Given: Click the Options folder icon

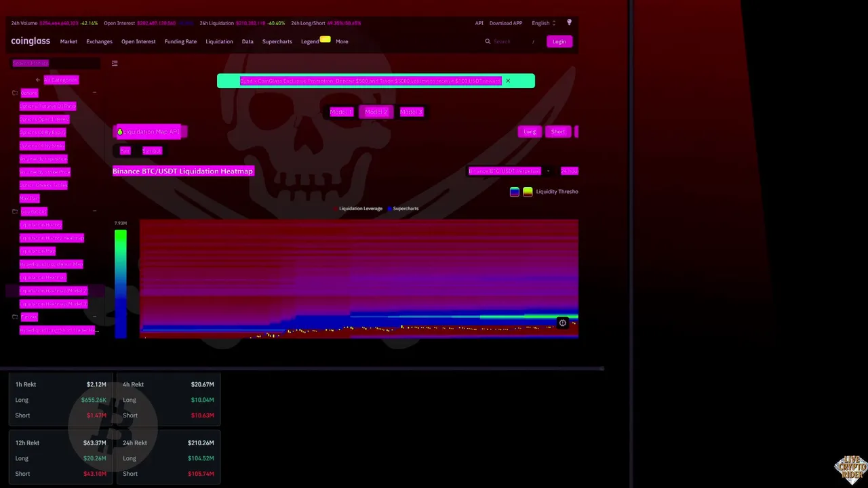Looking at the screenshot, I should tap(15, 93).
